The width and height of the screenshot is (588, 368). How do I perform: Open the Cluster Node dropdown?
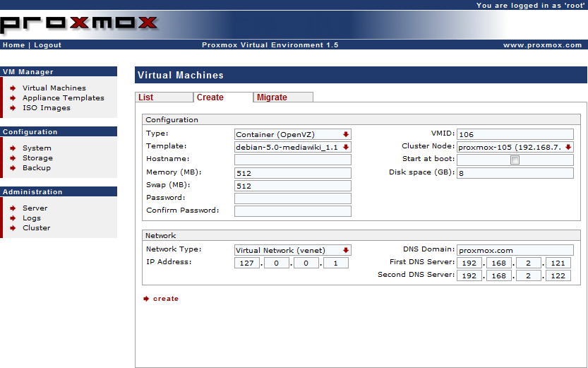coord(515,147)
